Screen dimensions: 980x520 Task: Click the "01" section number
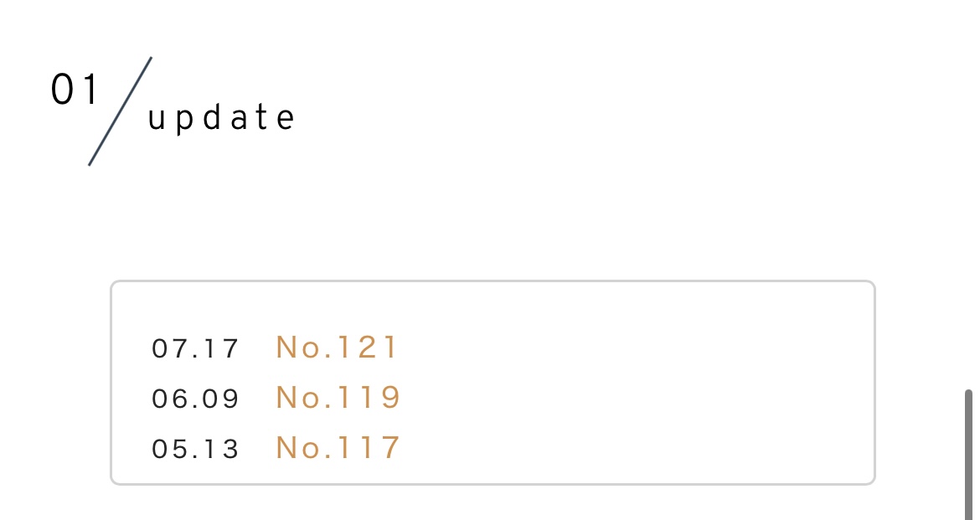(75, 90)
